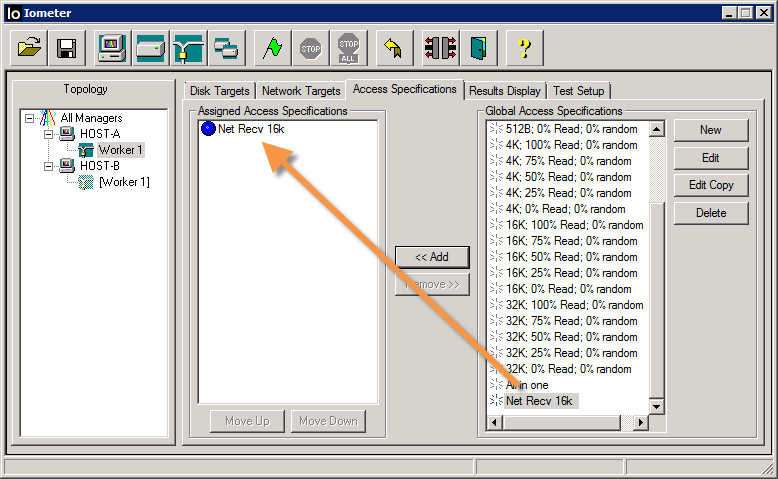The width and height of the screenshot is (778, 479).
Task: Reset workers using the yellow arrow icon
Action: tap(394, 47)
